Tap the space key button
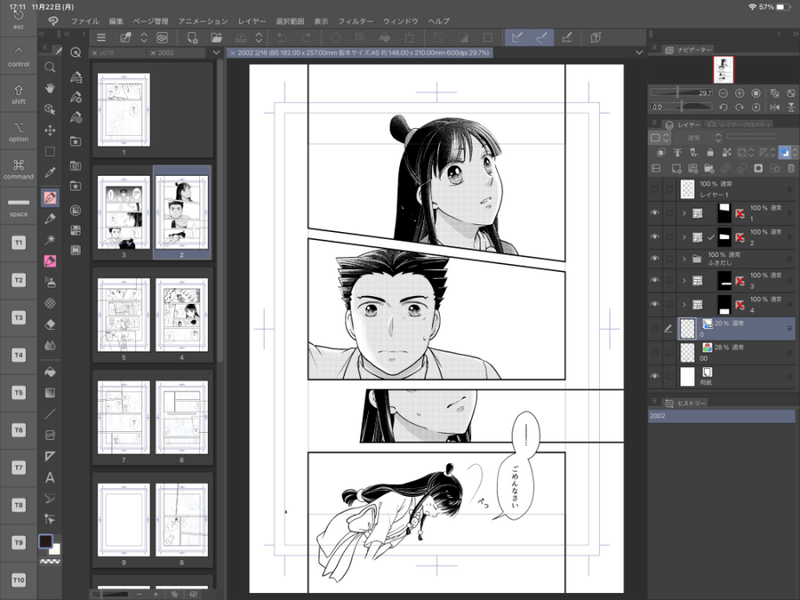The height and width of the screenshot is (600, 800). (18, 207)
